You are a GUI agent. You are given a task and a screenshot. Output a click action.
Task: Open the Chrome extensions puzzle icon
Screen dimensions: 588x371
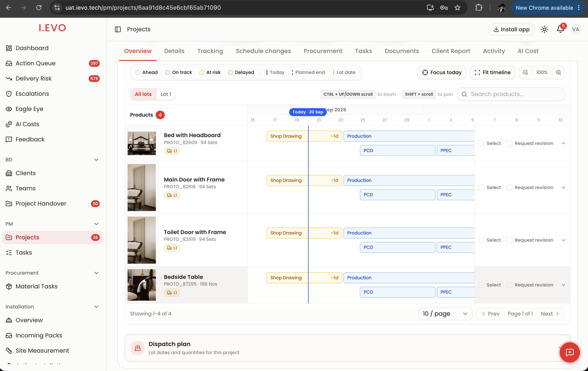tap(478, 8)
